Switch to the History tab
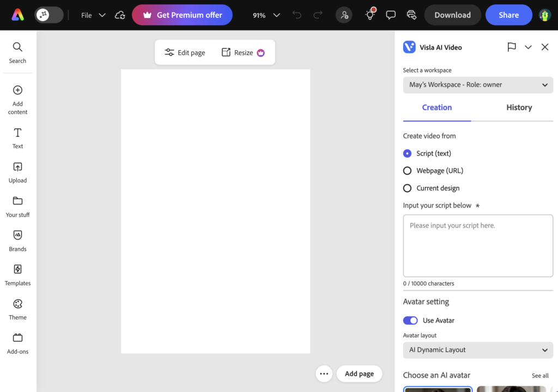The width and height of the screenshot is (558, 392). click(x=519, y=107)
